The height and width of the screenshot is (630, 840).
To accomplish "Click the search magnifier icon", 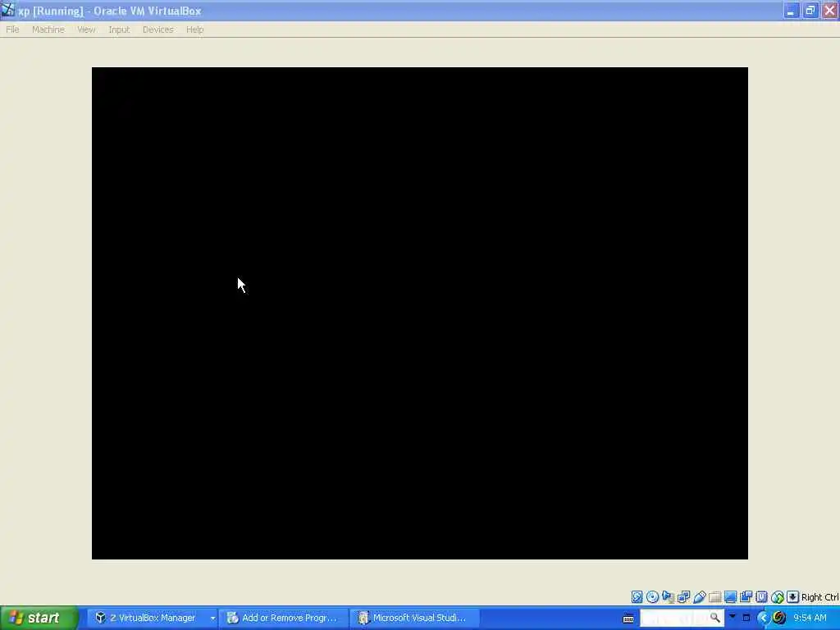I will (715, 618).
